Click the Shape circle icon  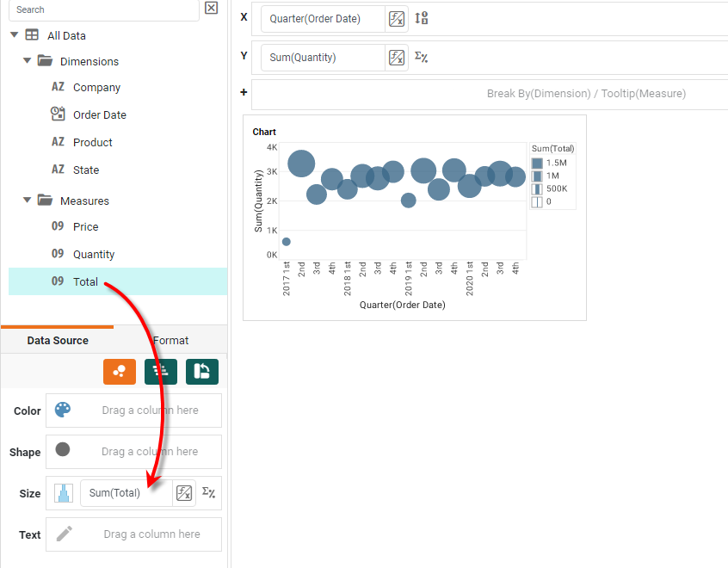pyautogui.click(x=63, y=449)
